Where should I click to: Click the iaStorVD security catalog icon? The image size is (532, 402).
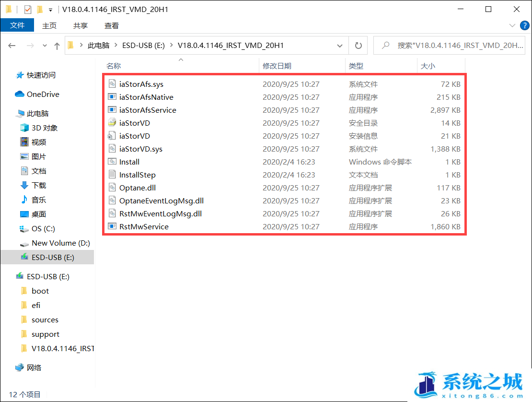coord(112,123)
